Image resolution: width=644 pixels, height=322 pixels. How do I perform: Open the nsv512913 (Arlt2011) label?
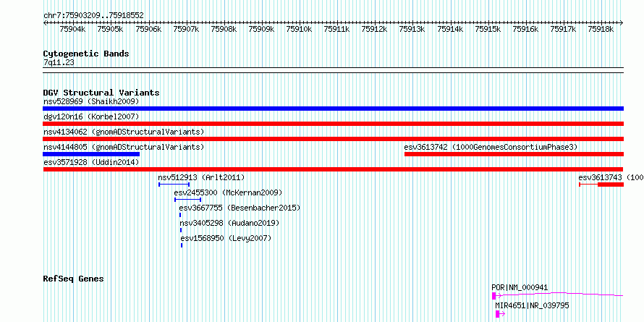(x=201, y=177)
